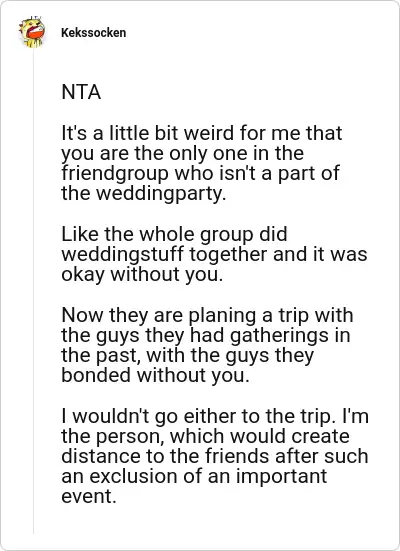Click the NTA verdict text

point(81,92)
